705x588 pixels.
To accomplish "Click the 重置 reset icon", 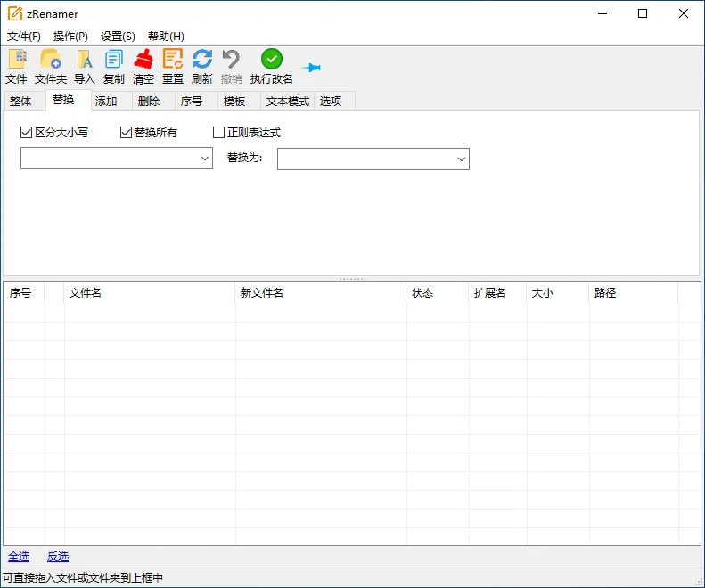I will 173,60.
